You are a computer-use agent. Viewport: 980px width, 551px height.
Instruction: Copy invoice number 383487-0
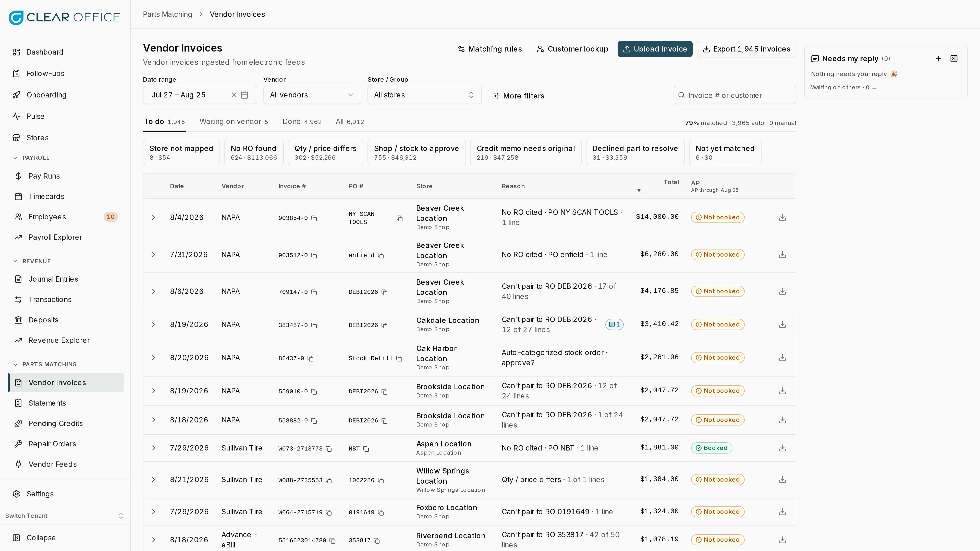pos(314,325)
